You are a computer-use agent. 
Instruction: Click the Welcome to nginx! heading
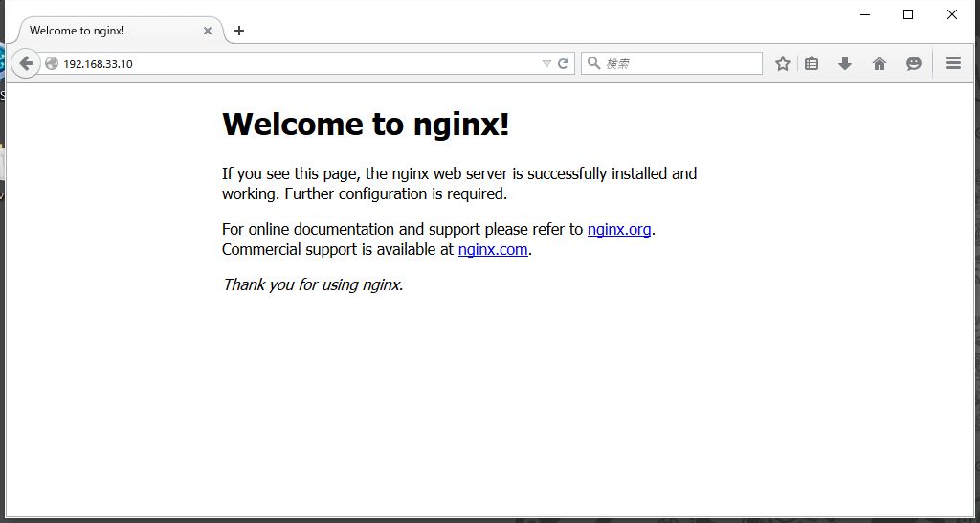point(366,124)
